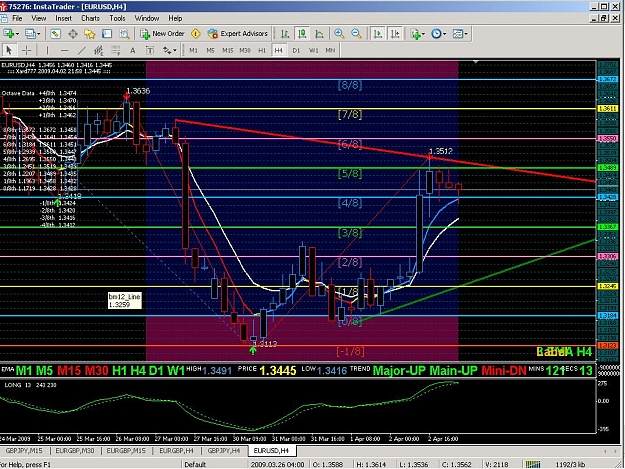The width and height of the screenshot is (625, 469).
Task: Open the Market Watch window icon
Action: [55, 34]
